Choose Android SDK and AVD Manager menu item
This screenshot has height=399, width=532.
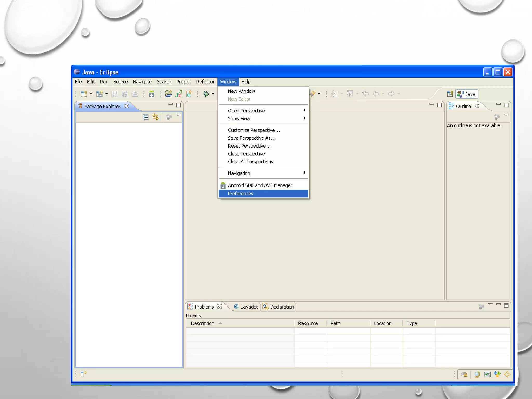[x=263, y=185]
